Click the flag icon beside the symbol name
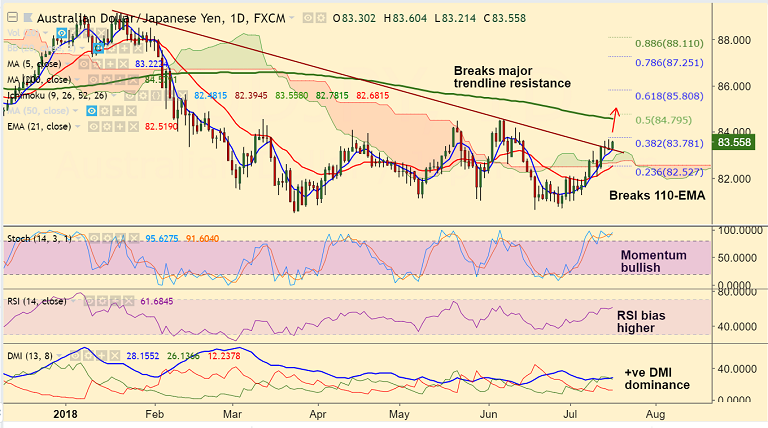The height and width of the screenshot is (428, 768). point(28,18)
